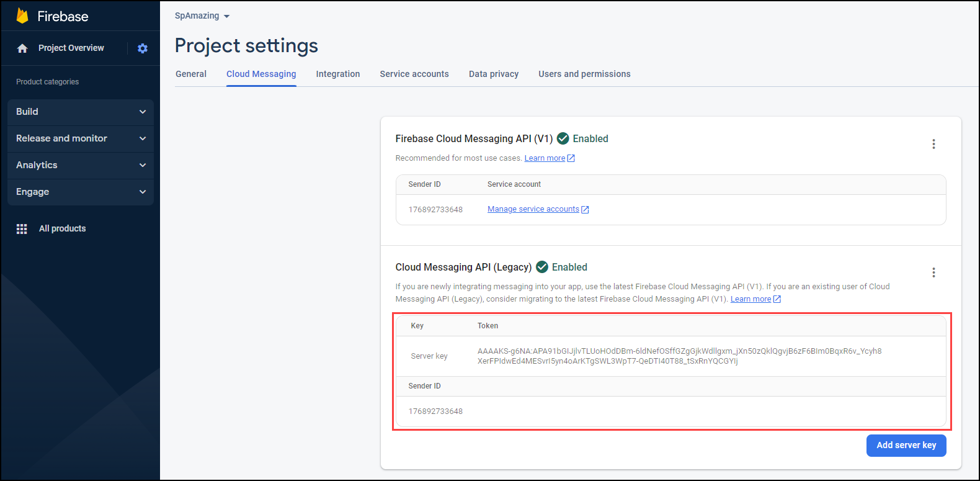Image resolution: width=980 pixels, height=481 pixels.
Task: Open the project settings gear icon
Action: click(143, 48)
